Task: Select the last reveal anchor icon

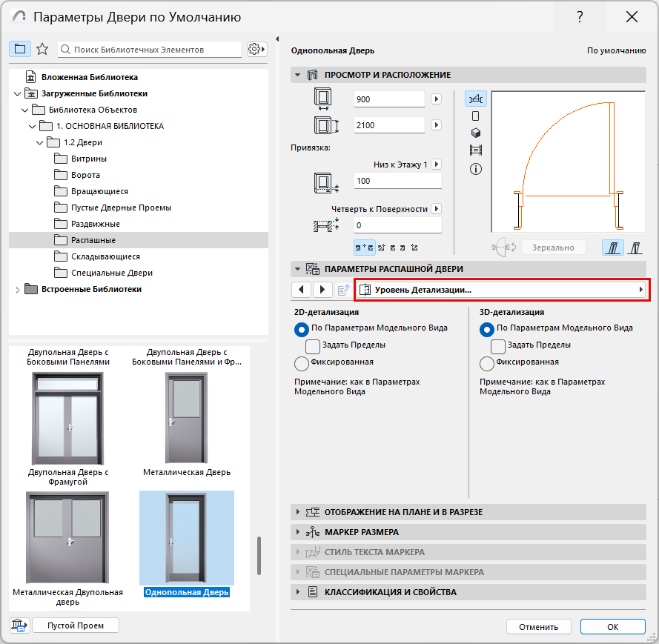Action: [x=414, y=248]
